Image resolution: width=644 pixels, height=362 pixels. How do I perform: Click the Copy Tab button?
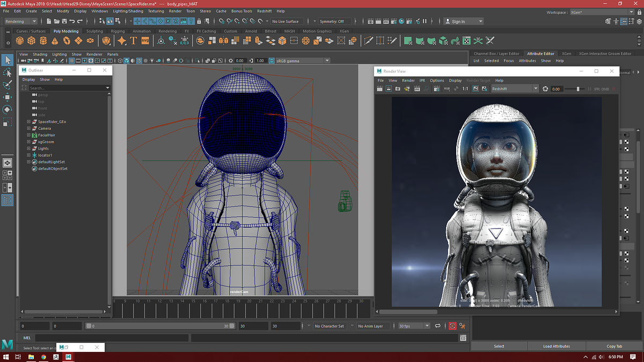(614, 346)
